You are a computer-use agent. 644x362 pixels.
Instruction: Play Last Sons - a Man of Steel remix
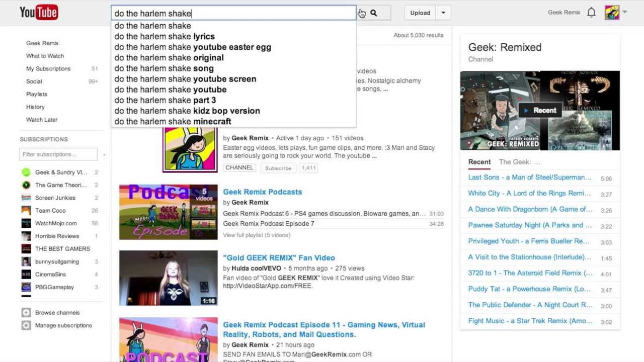[530, 177]
